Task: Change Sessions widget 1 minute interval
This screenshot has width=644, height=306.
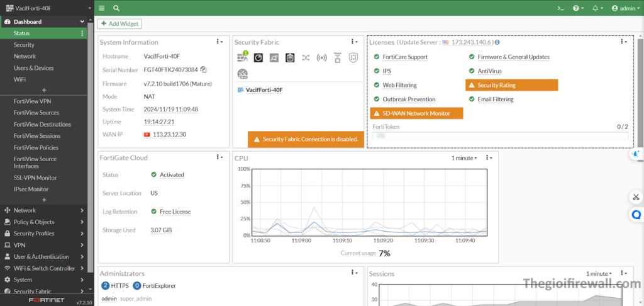Action: pos(599,273)
